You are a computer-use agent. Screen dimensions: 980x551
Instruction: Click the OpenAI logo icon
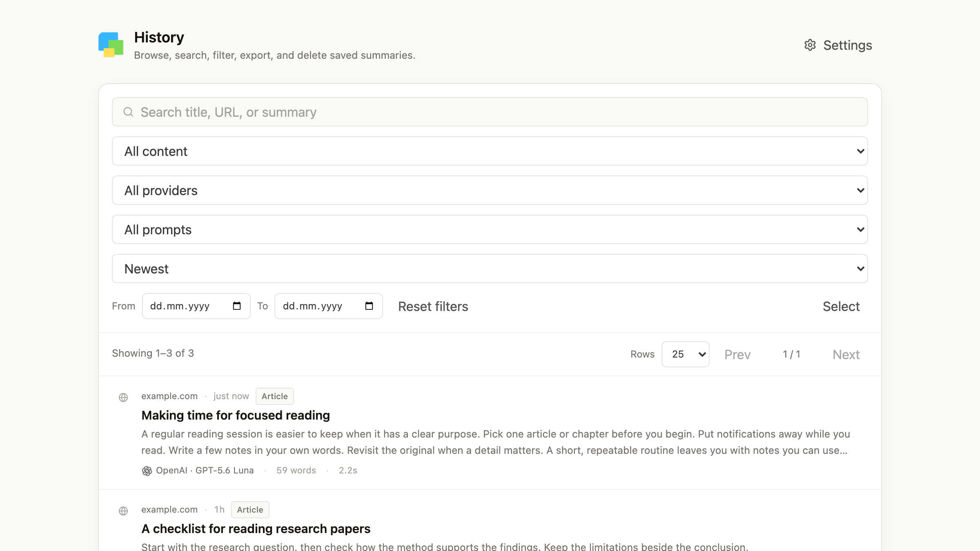coord(147,471)
